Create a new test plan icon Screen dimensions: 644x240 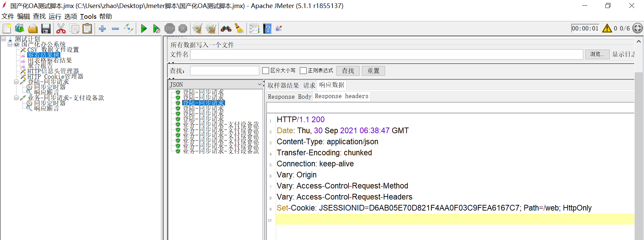coord(7,28)
